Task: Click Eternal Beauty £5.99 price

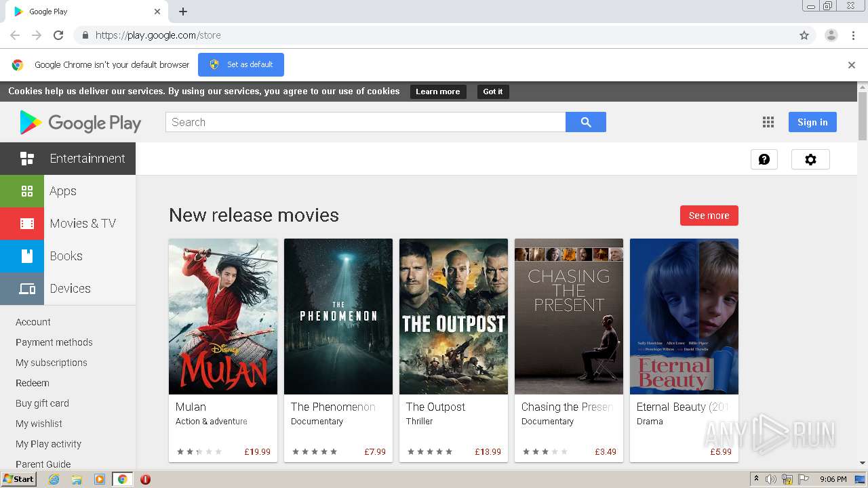Action: coord(721,452)
